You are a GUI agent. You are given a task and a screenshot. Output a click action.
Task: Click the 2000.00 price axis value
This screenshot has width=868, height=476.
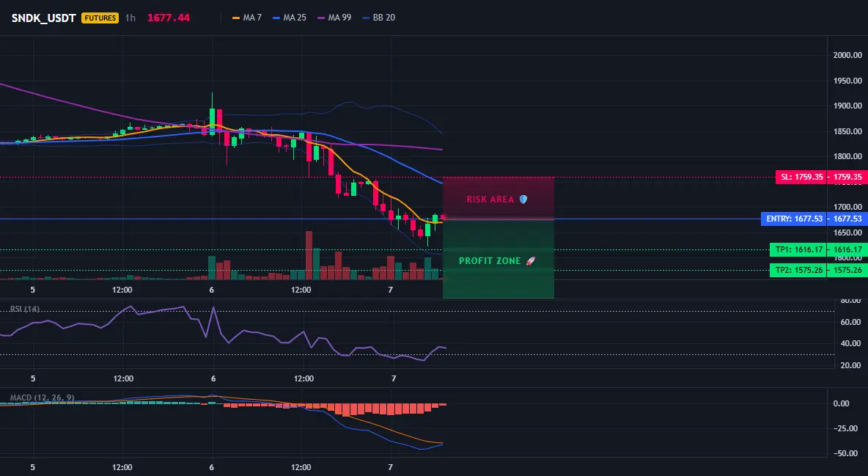coord(847,55)
